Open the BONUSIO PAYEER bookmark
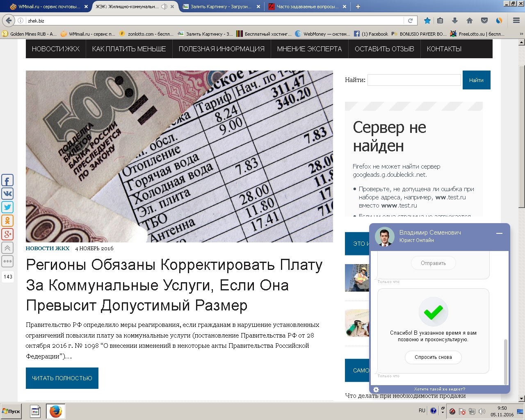This screenshot has height=420, width=525. pos(419,34)
